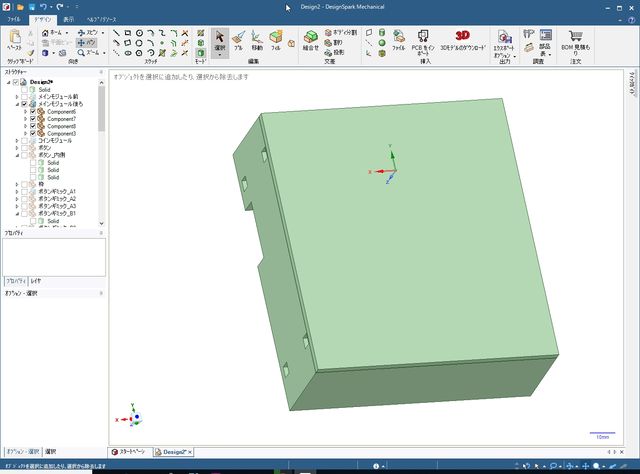
Task: Click the Split Body (ボディ分割) tool
Action: tap(341, 33)
